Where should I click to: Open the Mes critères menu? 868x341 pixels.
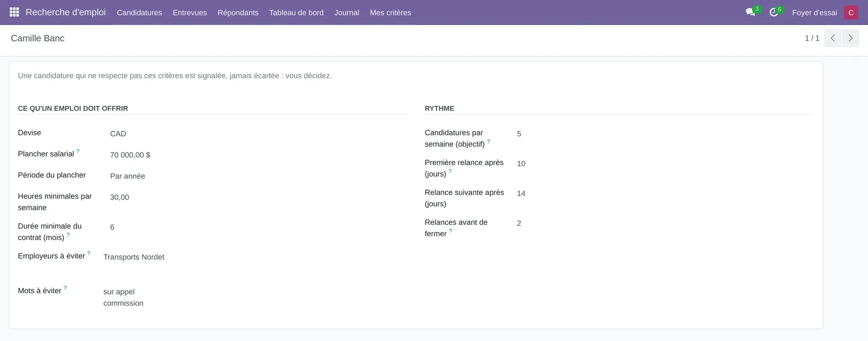[391, 12]
